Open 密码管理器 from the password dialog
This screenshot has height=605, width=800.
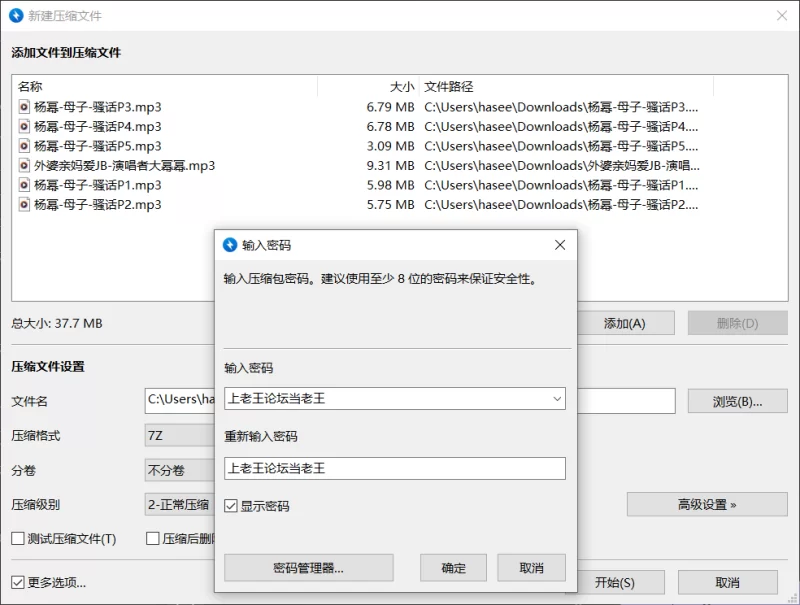pyautogui.click(x=309, y=568)
